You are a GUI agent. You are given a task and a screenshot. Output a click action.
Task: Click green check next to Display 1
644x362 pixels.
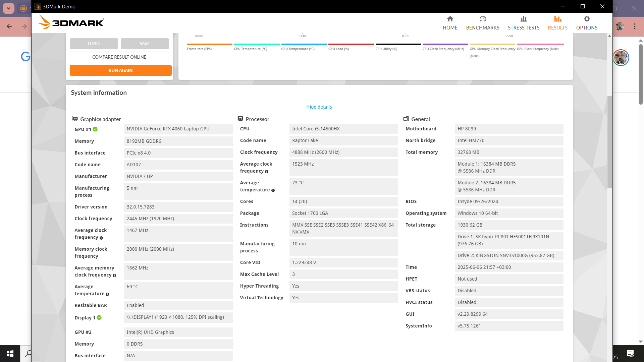click(99, 317)
